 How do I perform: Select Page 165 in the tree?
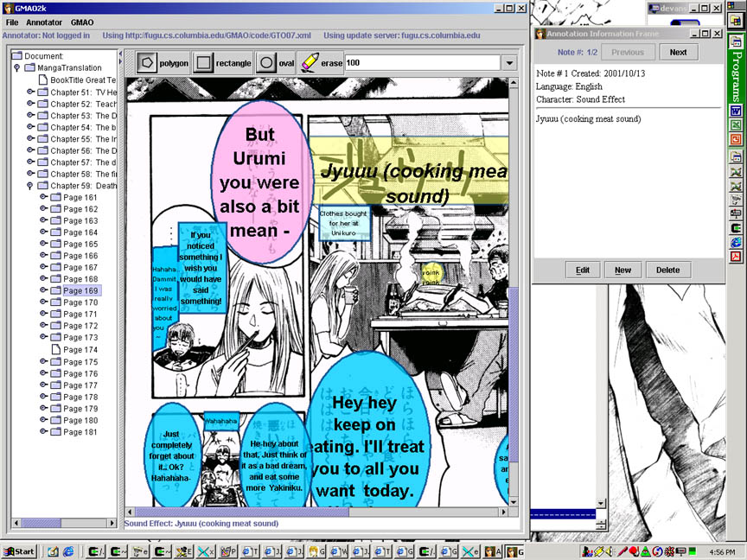[x=74, y=244]
